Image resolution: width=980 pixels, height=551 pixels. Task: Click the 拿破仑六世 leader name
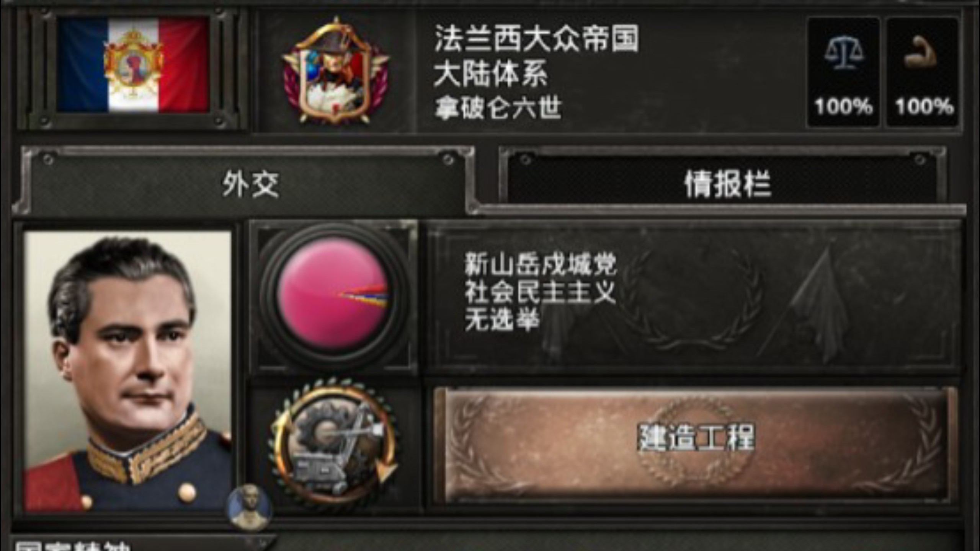[498, 107]
